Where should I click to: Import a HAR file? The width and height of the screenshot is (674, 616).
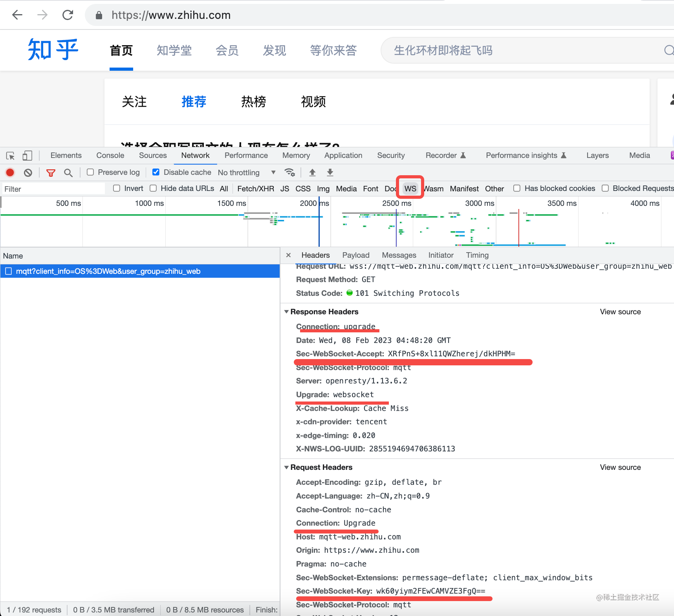tap(313, 172)
